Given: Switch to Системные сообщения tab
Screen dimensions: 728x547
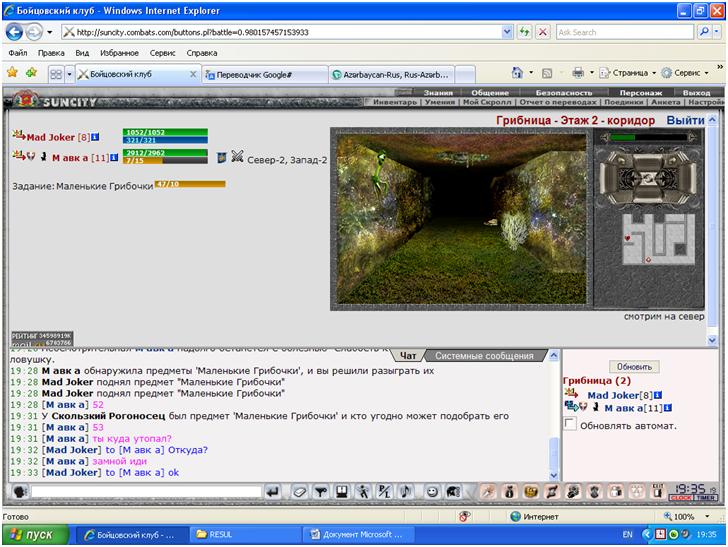Looking at the screenshot, I should point(484,356).
